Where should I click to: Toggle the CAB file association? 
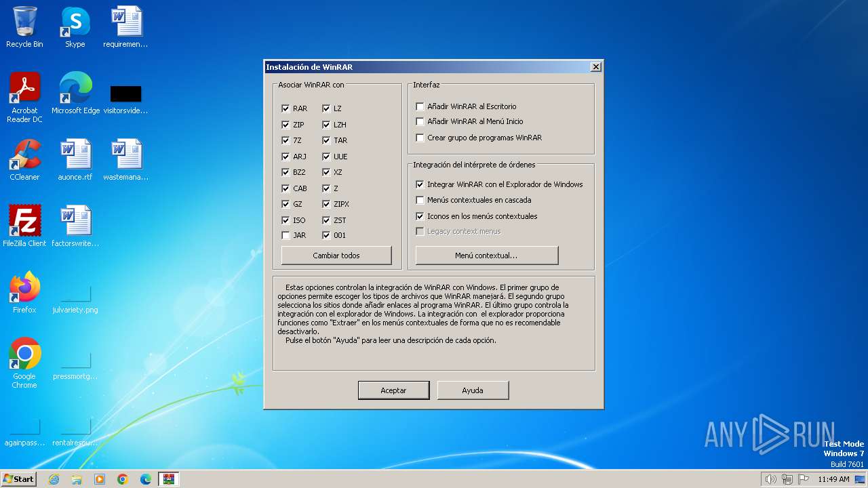tap(285, 188)
